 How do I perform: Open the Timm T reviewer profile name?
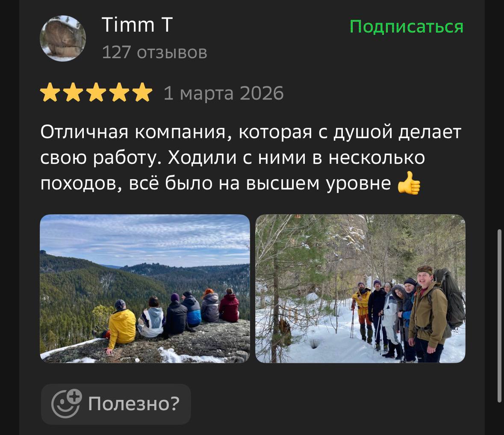click(x=137, y=25)
